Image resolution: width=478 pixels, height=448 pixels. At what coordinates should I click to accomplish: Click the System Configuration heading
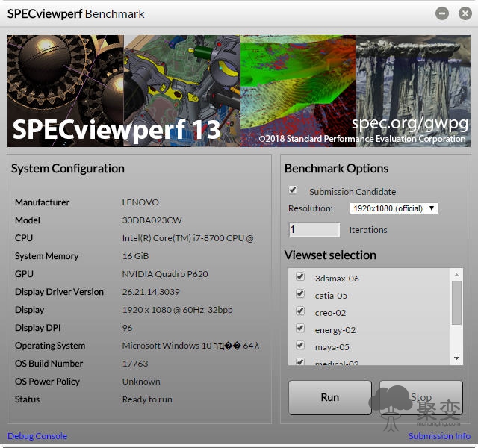68,169
